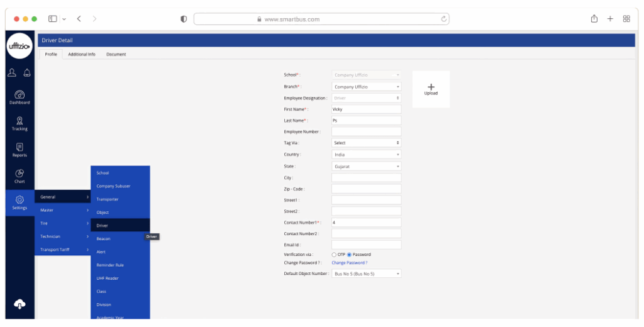Select the Password verification radio button

point(349,255)
